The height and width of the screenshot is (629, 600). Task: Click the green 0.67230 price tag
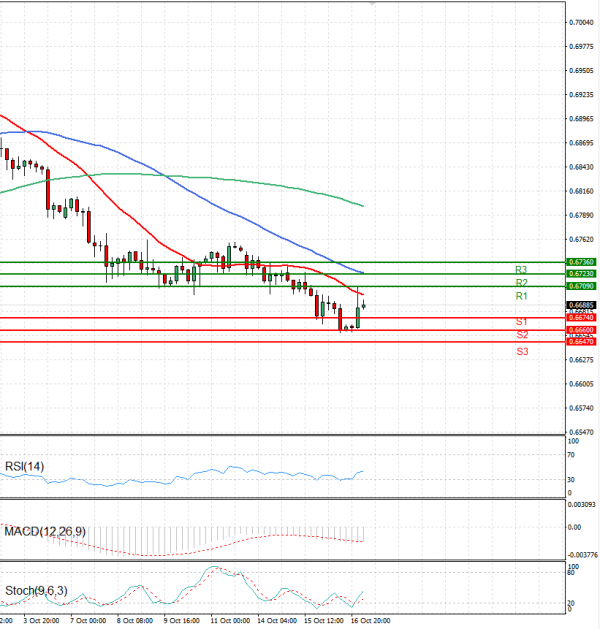click(581, 274)
